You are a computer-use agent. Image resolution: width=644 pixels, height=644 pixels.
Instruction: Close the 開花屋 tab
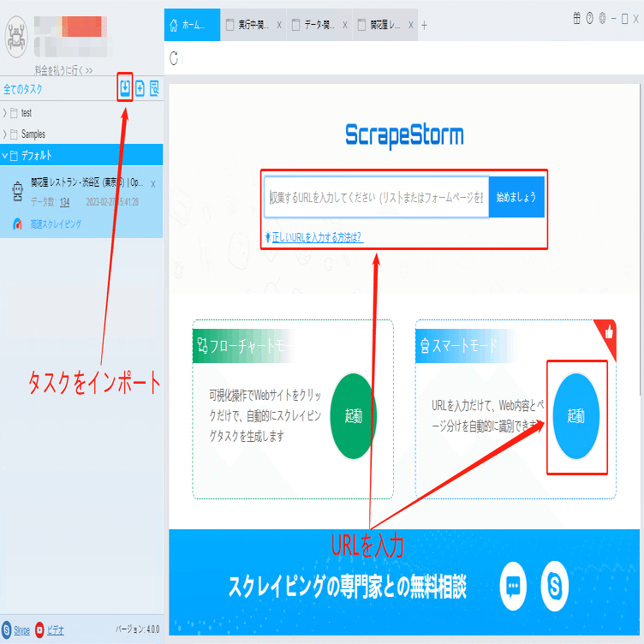411,25
